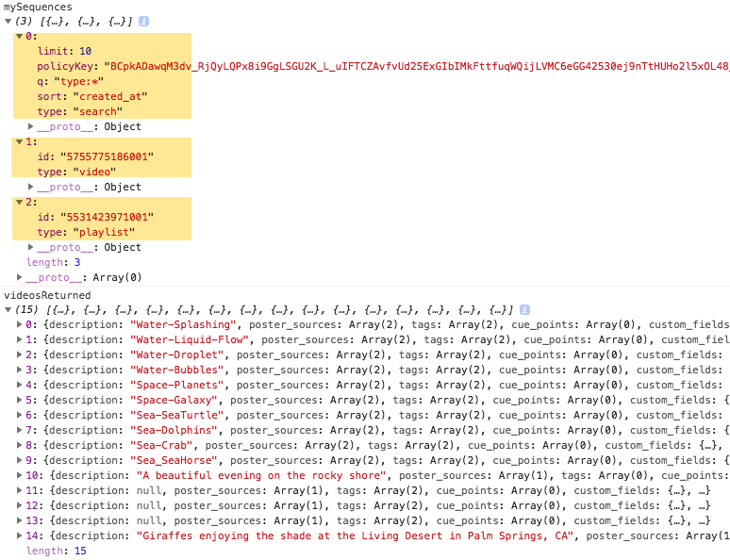730x560 pixels.
Task: Expand the Space-Planets video entry
Action: click(x=20, y=385)
